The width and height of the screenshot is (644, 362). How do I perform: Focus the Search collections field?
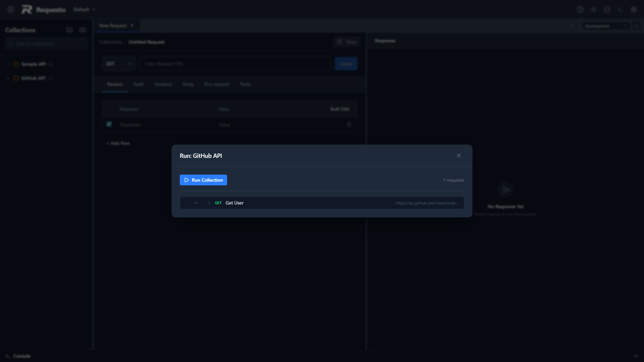coord(47,44)
